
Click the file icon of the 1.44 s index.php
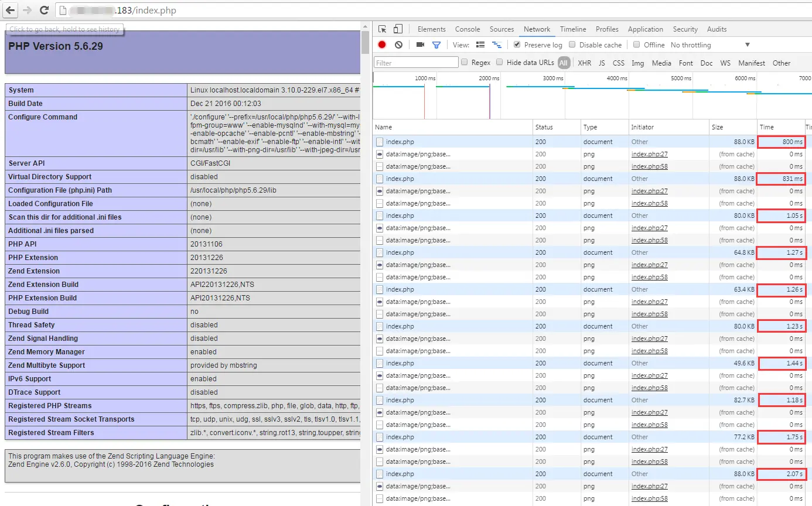380,363
